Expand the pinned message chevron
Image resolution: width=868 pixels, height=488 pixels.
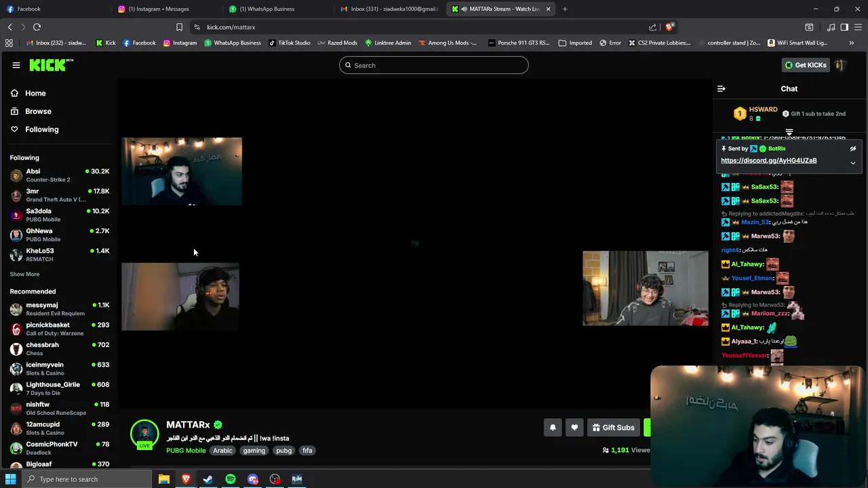(853, 163)
